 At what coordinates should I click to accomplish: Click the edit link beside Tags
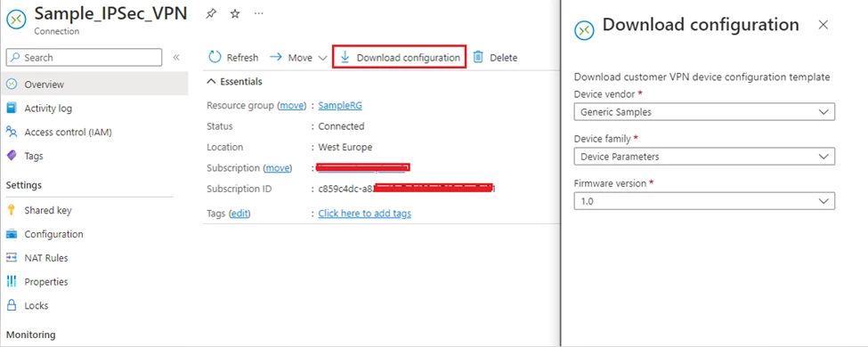click(x=239, y=213)
